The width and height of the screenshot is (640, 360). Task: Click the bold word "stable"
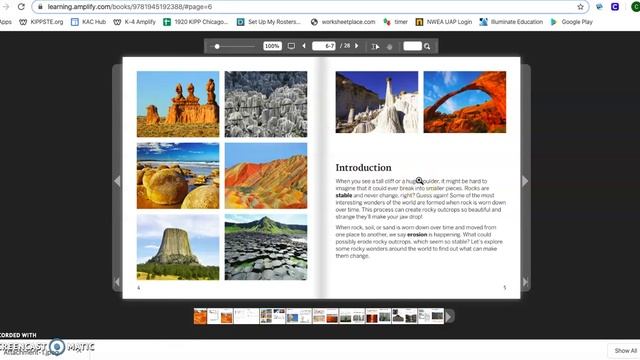point(344,196)
